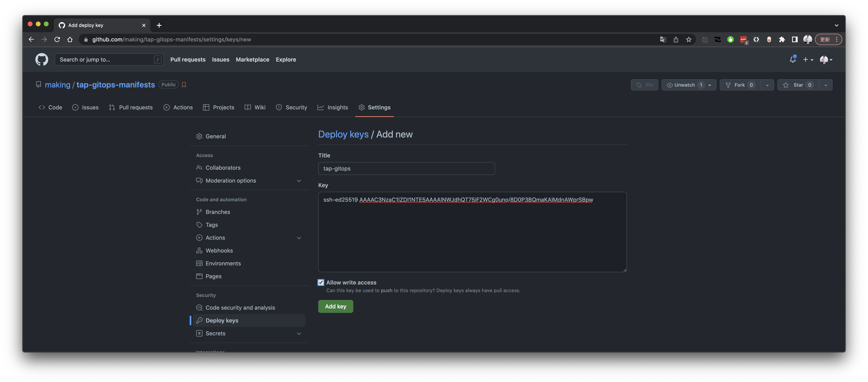Viewport: 868px width, 382px height.
Task: Click the translate icon in address bar
Action: [663, 39]
